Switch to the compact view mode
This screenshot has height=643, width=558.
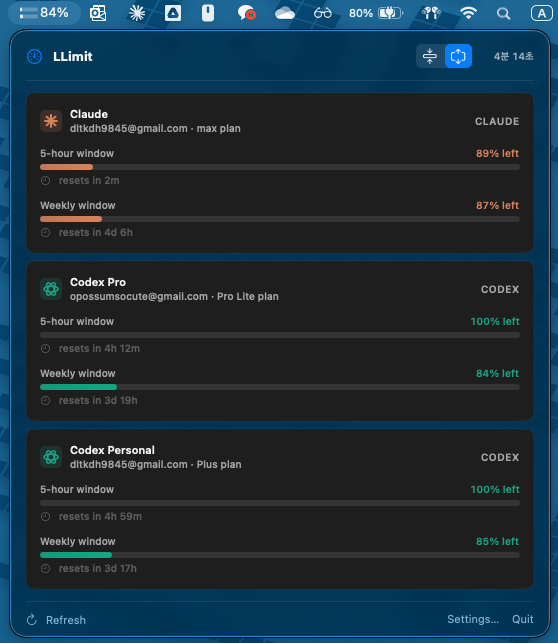pyautogui.click(x=430, y=56)
